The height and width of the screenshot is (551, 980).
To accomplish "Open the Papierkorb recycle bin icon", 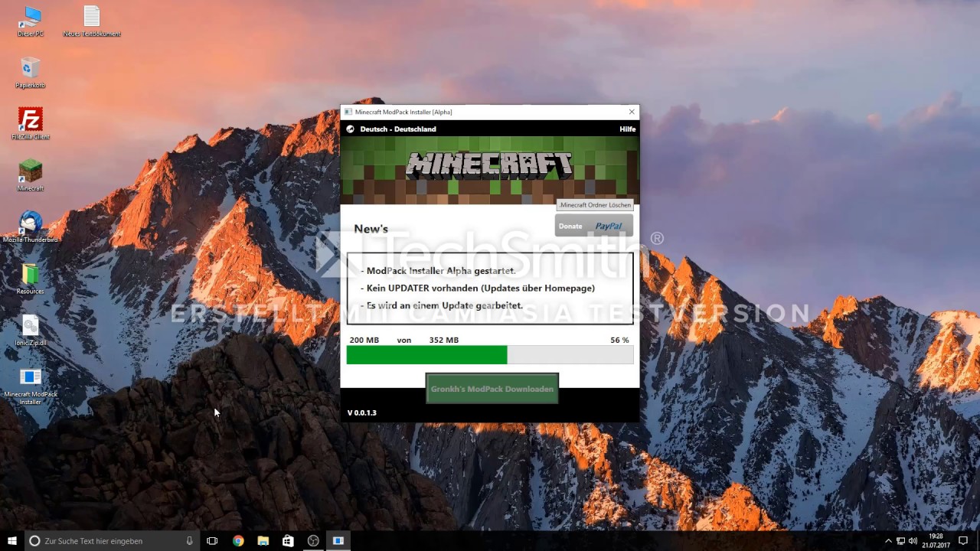I will pos(31,72).
